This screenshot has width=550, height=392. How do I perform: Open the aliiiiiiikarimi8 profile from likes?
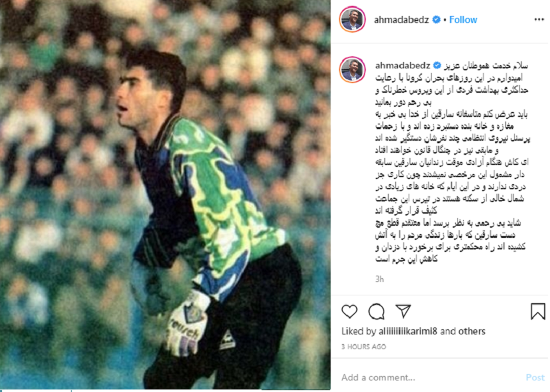pyautogui.click(x=408, y=331)
